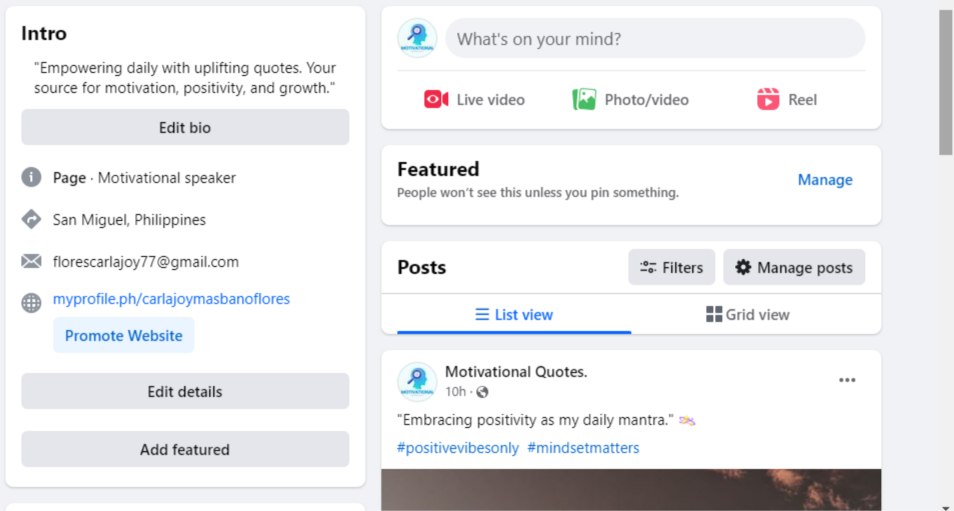Click the Motivational Quotes post avatar
Image resolution: width=954 pixels, height=511 pixels.
(x=417, y=381)
